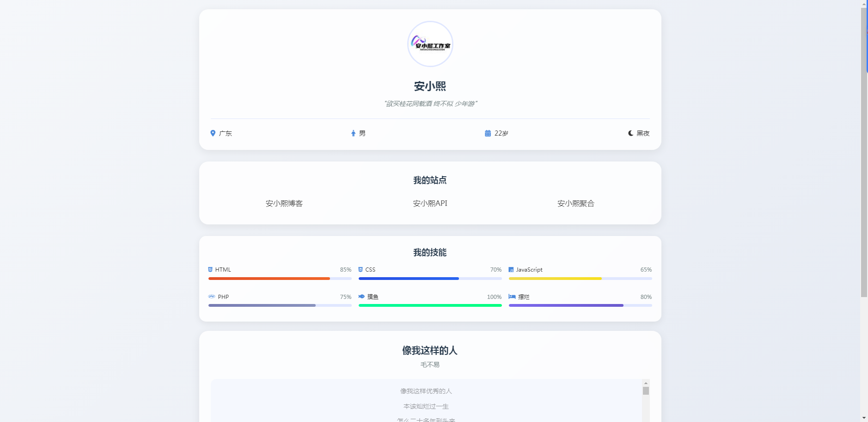The image size is (868, 422).
Task: Click the CSS3 skill icon
Action: coord(361,269)
